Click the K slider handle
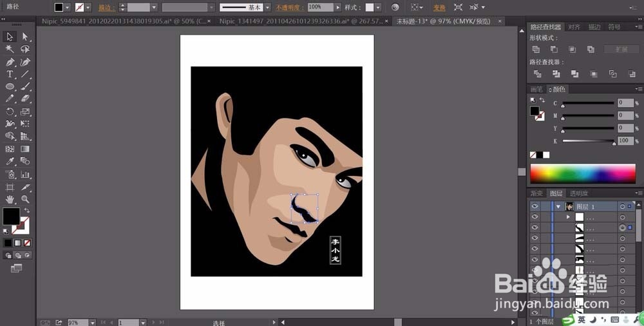 [x=614, y=143]
